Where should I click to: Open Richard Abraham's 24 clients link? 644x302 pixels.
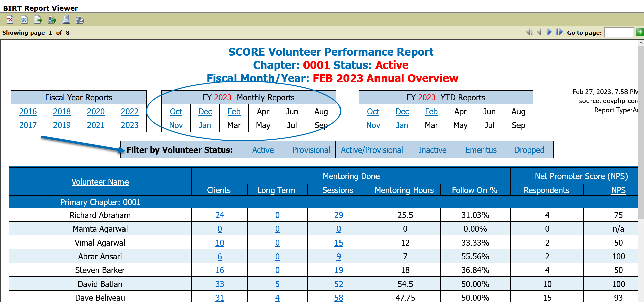coord(220,215)
